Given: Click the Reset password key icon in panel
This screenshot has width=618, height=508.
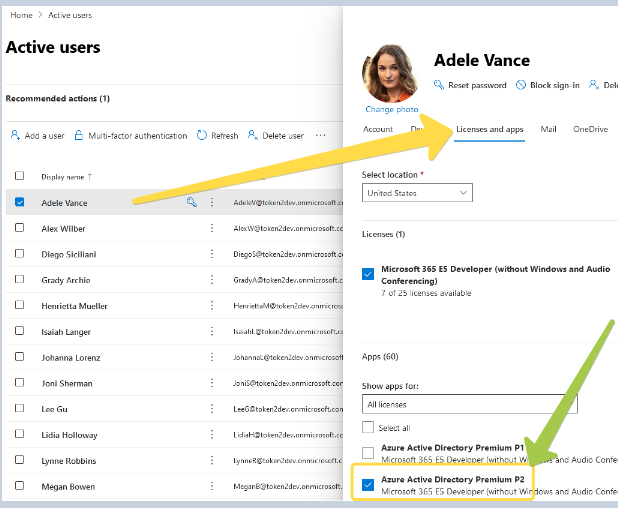Looking at the screenshot, I should tap(439, 85).
